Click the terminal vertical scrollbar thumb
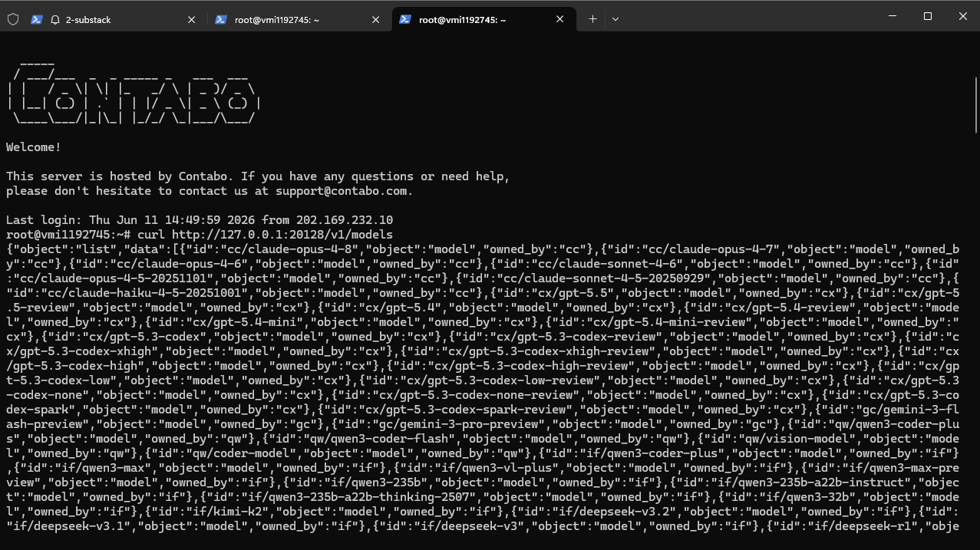 pos(975,104)
